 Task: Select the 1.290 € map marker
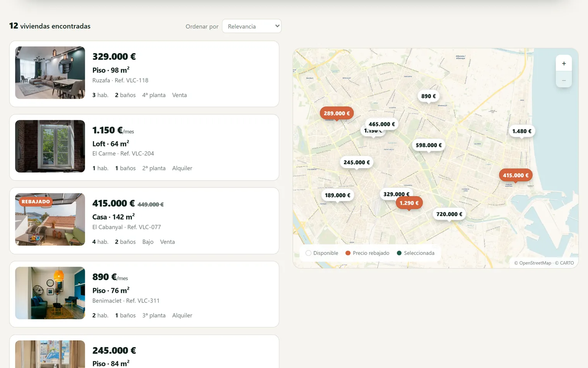pos(409,203)
